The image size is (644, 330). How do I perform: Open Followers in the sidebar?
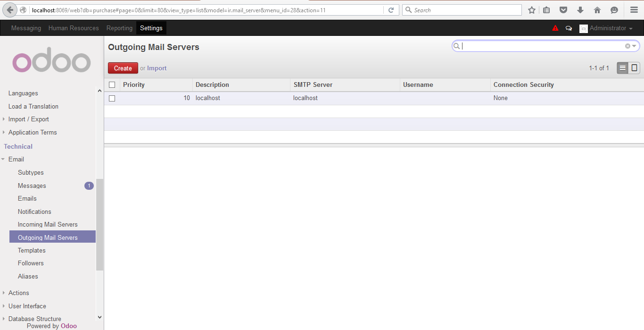pos(31,263)
